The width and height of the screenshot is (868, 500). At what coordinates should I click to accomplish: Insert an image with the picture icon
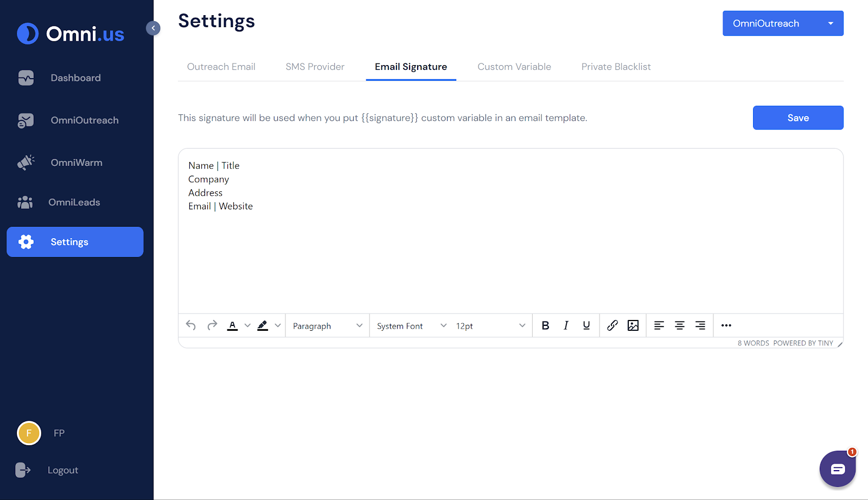[633, 325]
